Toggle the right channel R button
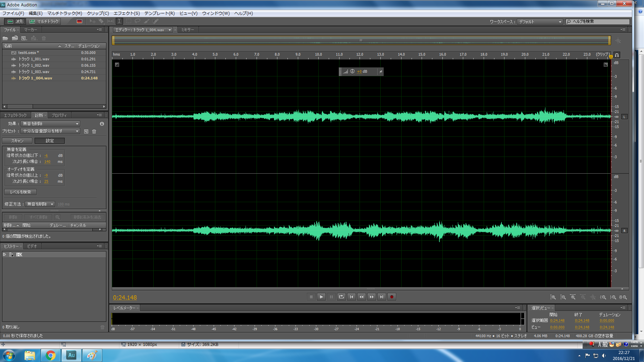The image size is (644, 362). pyautogui.click(x=625, y=231)
